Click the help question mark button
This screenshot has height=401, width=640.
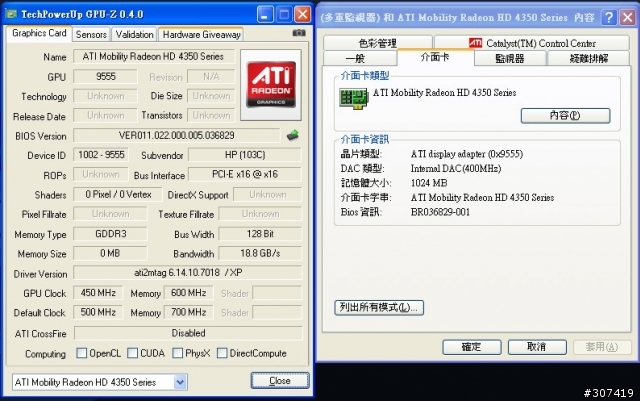pyautogui.click(x=609, y=17)
